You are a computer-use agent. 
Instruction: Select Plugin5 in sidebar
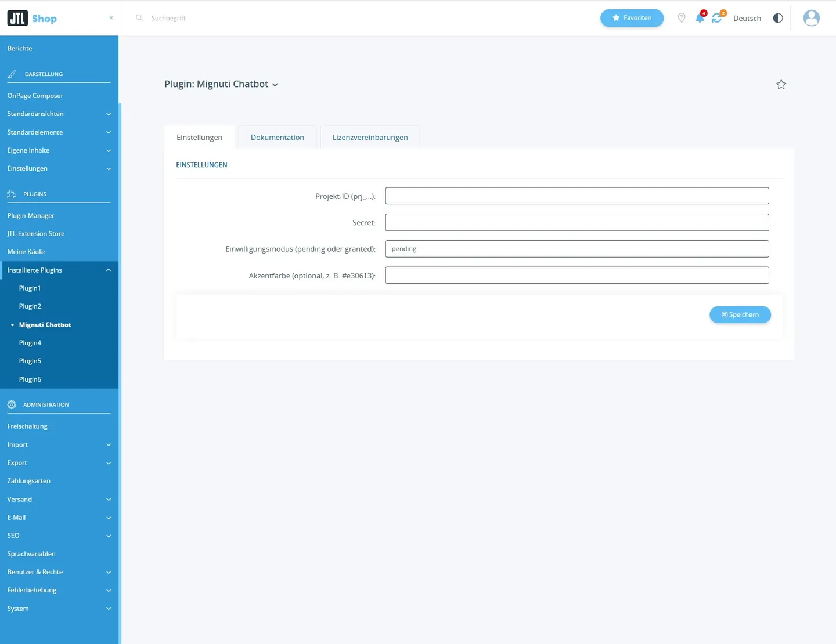click(30, 361)
